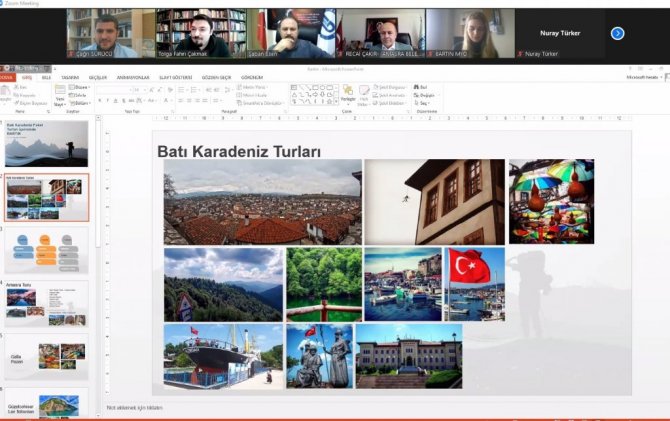The image size is (670, 421).
Task: Click the Zoom next participants arrow button
Action: click(617, 33)
